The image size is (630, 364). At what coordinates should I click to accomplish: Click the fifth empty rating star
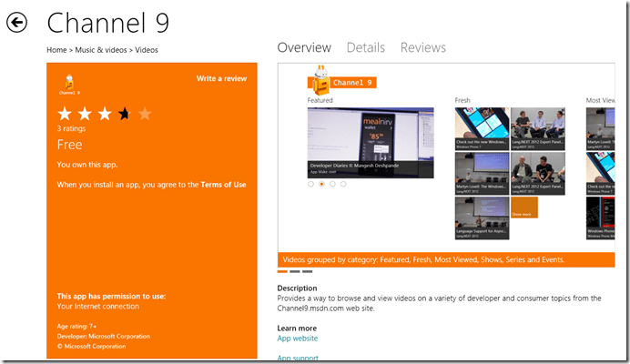tap(145, 114)
